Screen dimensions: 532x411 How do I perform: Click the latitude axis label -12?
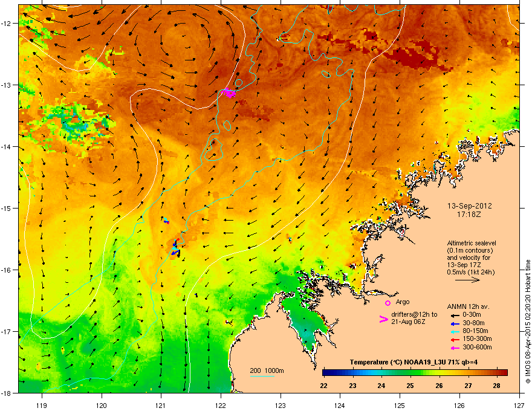[7, 24]
